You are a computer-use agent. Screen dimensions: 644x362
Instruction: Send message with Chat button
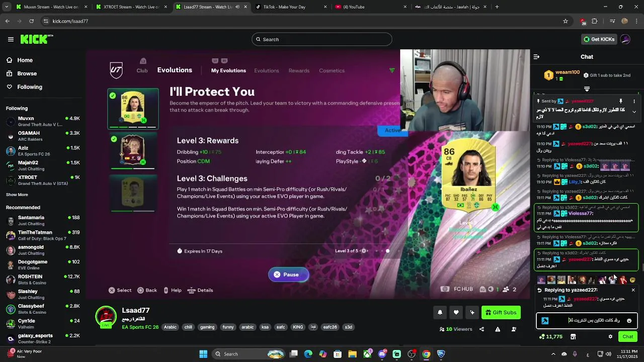point(627,336)
